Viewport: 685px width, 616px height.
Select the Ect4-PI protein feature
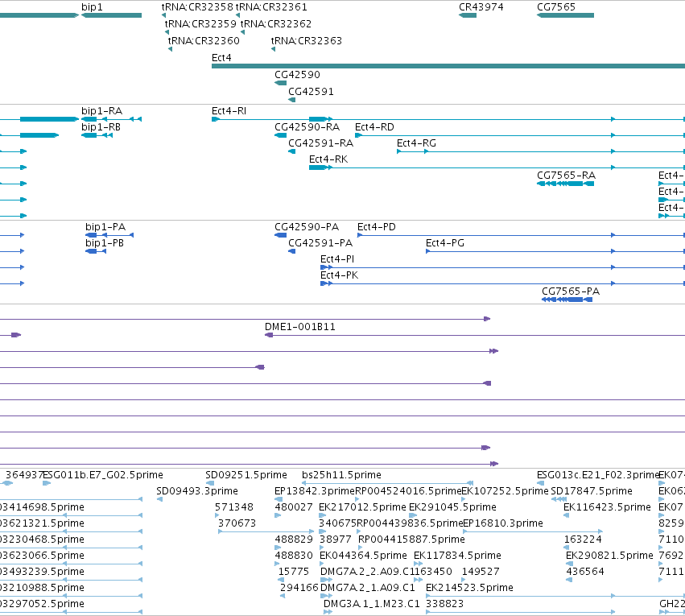(502, 268)
